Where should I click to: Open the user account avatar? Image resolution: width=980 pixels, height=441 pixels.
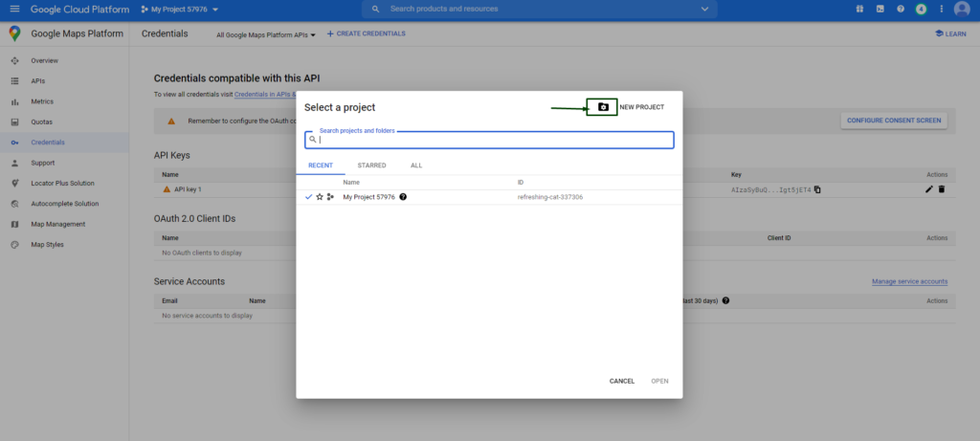pyautogui.click(x=962, y=10)
